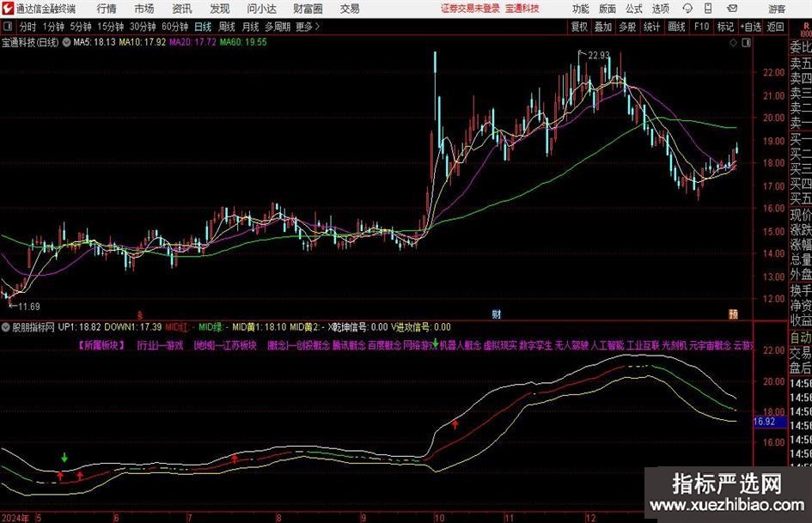Select the 日线 daily period

pos(203,27)
